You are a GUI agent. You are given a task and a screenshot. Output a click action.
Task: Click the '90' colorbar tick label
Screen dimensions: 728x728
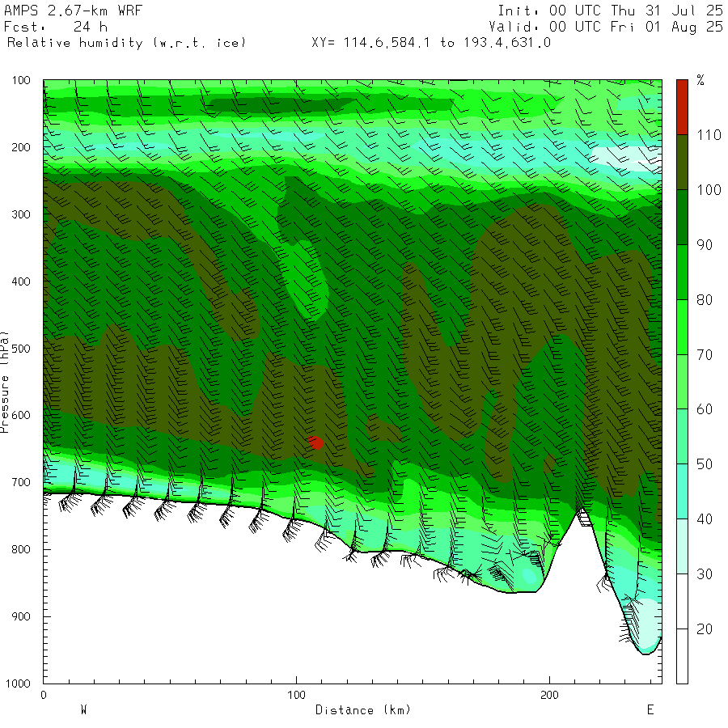click(x=705, y=245)
